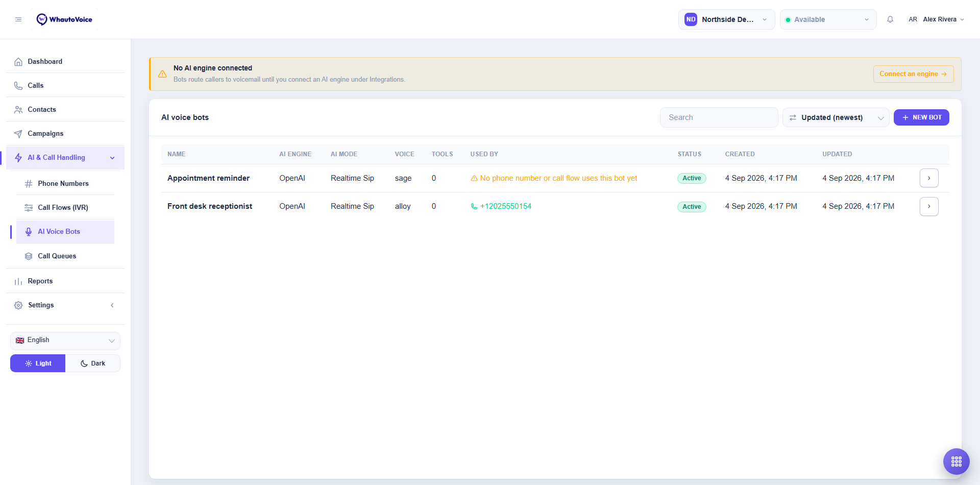Image resolution: width=980 pixels, height=485 pixels.
Task: Open Phone Numbers submenu item
Action: point(65,183)
